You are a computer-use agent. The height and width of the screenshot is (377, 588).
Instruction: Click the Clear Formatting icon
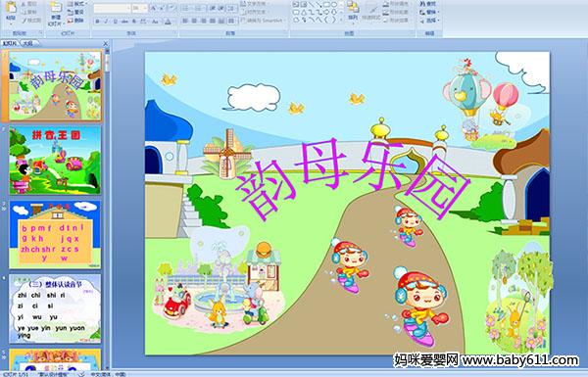pos(171,8)
